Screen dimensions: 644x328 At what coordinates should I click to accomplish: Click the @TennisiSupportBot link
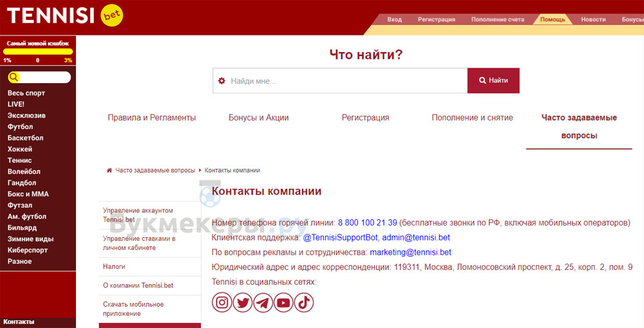click(x=336, y=238)
